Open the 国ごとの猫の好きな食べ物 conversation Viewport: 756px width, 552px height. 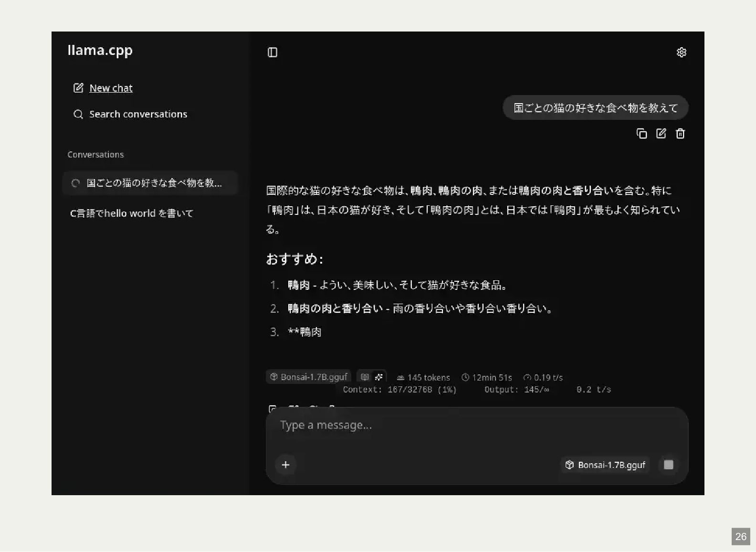coord(150,183)
